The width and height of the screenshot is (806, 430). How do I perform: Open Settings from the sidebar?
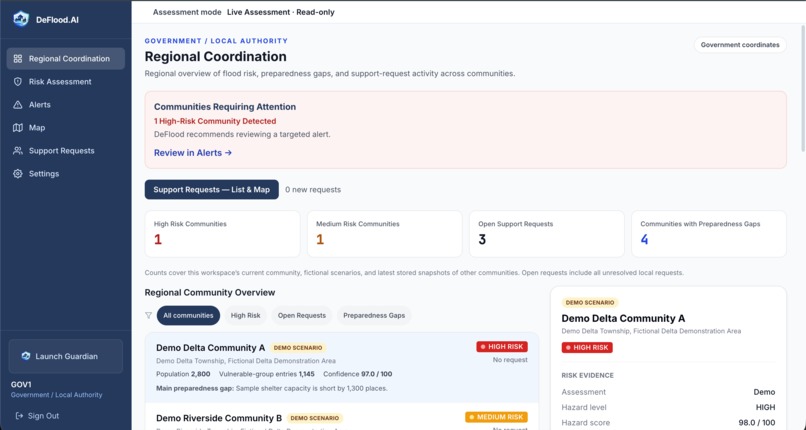click(x=66, y=174)
